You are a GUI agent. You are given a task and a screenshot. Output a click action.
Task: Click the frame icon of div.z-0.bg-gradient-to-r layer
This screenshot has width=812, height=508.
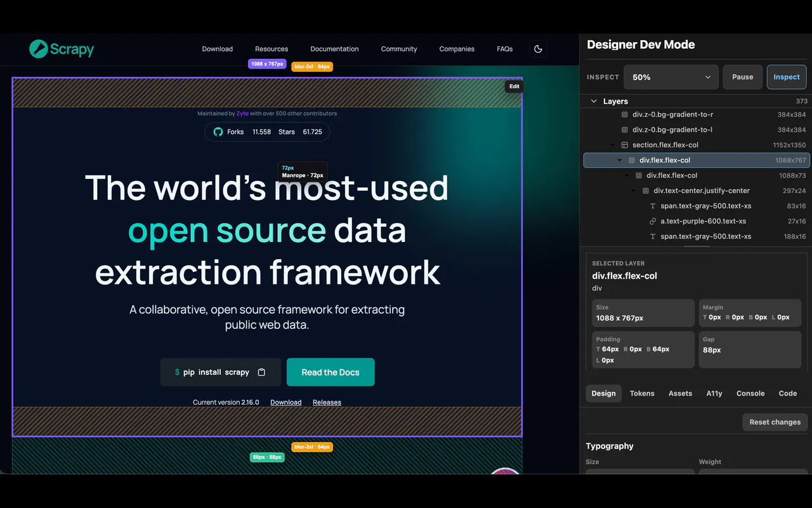624,115
